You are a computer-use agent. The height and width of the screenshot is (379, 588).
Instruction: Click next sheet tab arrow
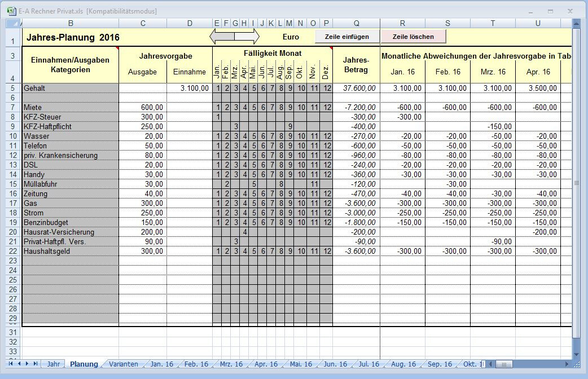[27, 364]
